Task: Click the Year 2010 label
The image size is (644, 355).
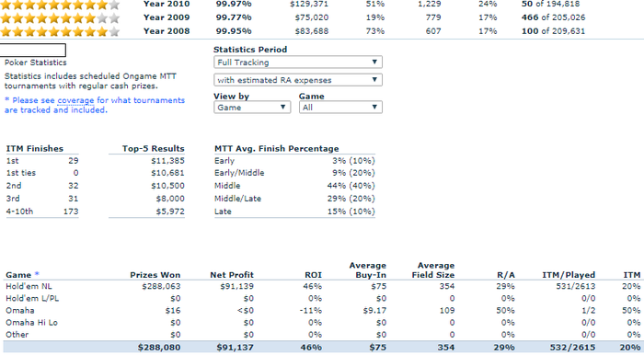Action: coord(167,4)
